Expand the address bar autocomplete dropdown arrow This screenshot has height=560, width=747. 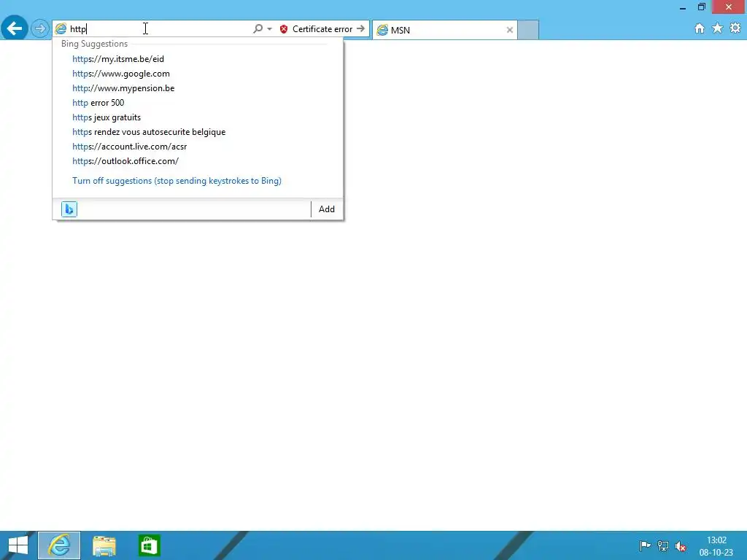270,29
